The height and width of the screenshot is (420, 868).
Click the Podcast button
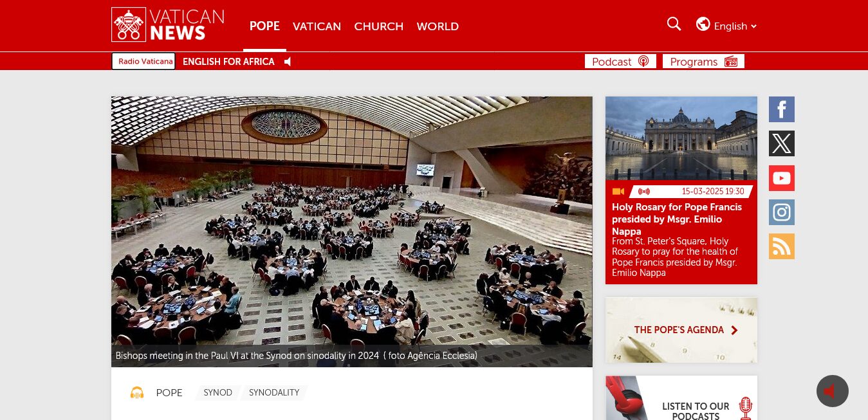[620, 62]
